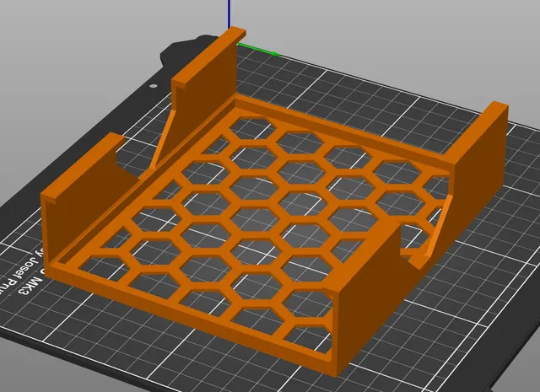The width and height of the screenshot is (540, 392).
Task: Click the rear edge rail of tray
Action: (x=341, y=129)
